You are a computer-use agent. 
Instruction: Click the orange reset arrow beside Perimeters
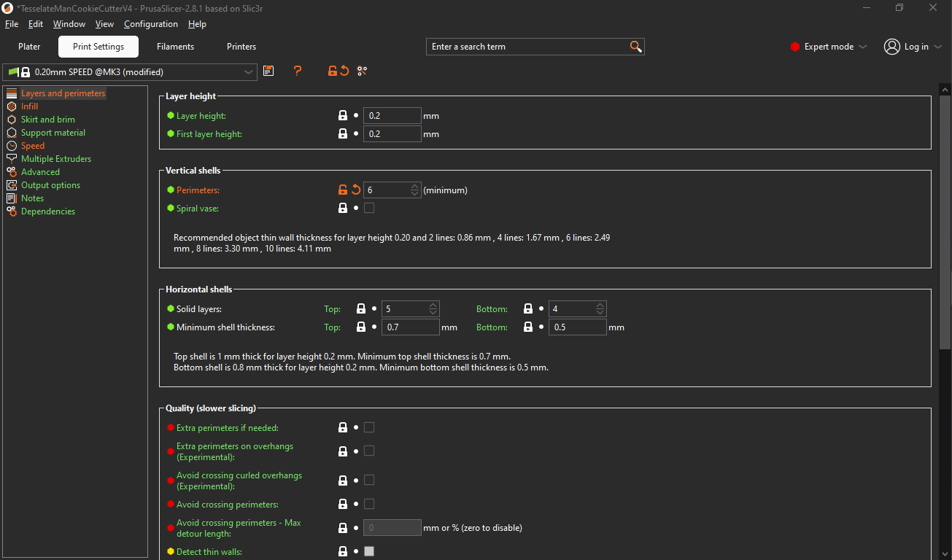coord(356,190)
